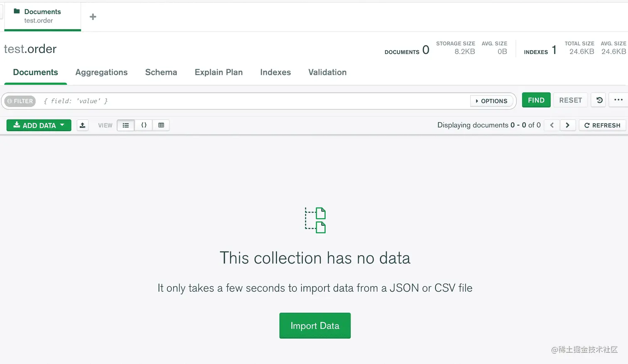
Task: Open the Aggregations tab
Action: [x=101, y=72]
